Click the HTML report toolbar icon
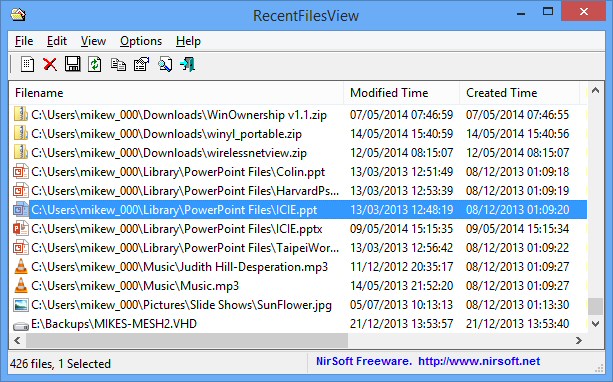Image resolution: width=613 pixels, height=382 pixels. (27, 64)
